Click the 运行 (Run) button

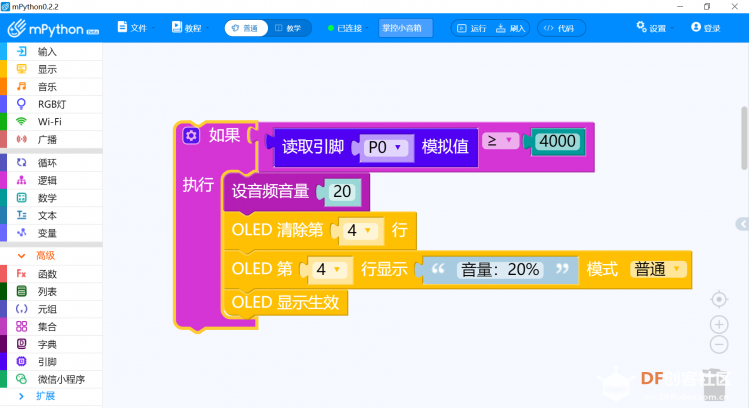(471, 28)
